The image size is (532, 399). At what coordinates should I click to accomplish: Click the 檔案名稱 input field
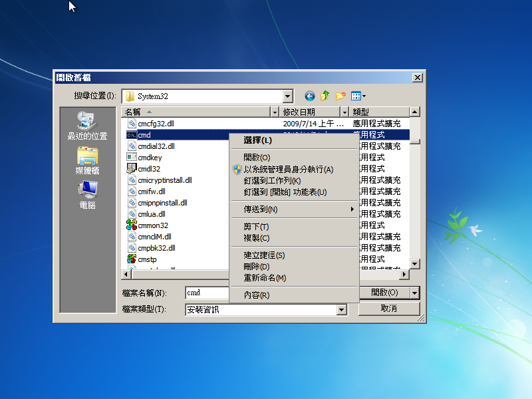click(207, 293)
